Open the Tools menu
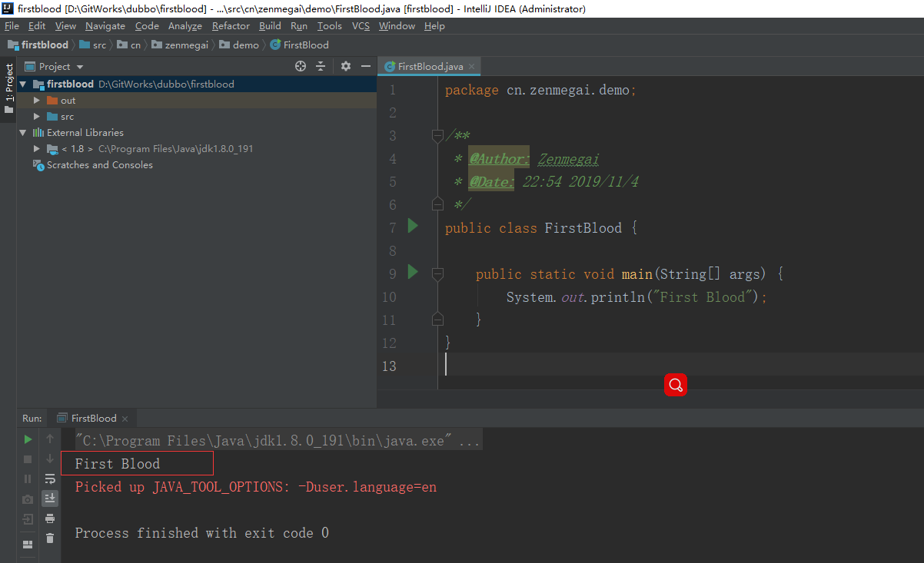Image resolution: width=924 pixels, height=563 pixels. (x=330, y=25)
